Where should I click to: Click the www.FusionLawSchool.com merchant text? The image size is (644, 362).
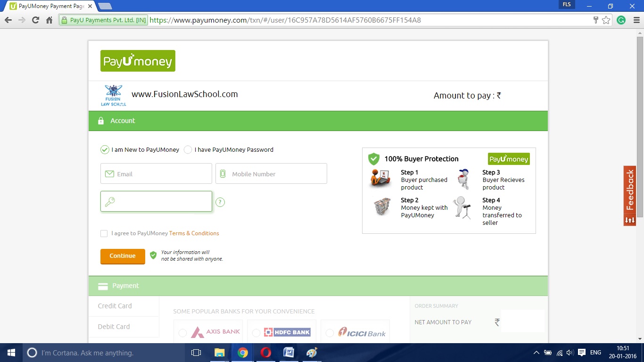point(185,94)
